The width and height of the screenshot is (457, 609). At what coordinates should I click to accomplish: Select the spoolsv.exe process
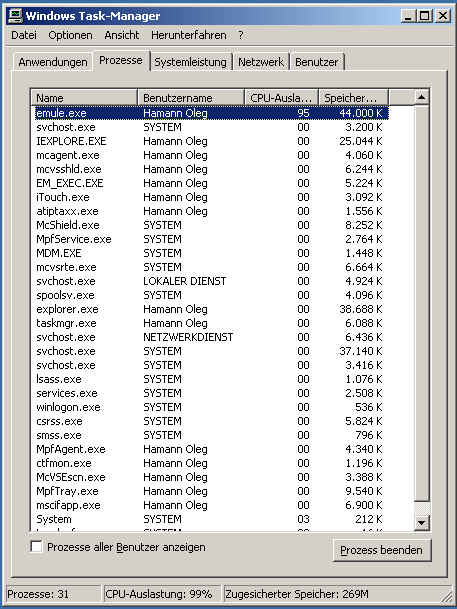pos(210,295)
